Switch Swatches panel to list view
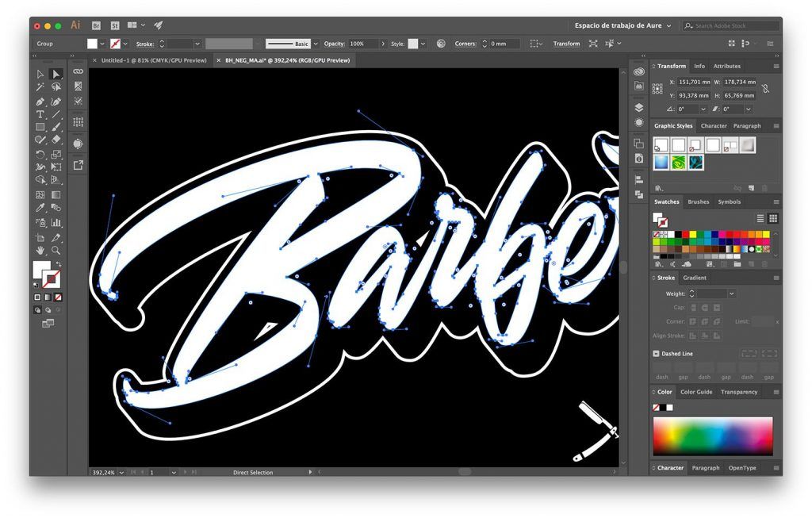The image size is (812, 518). (x=760, y=219)
